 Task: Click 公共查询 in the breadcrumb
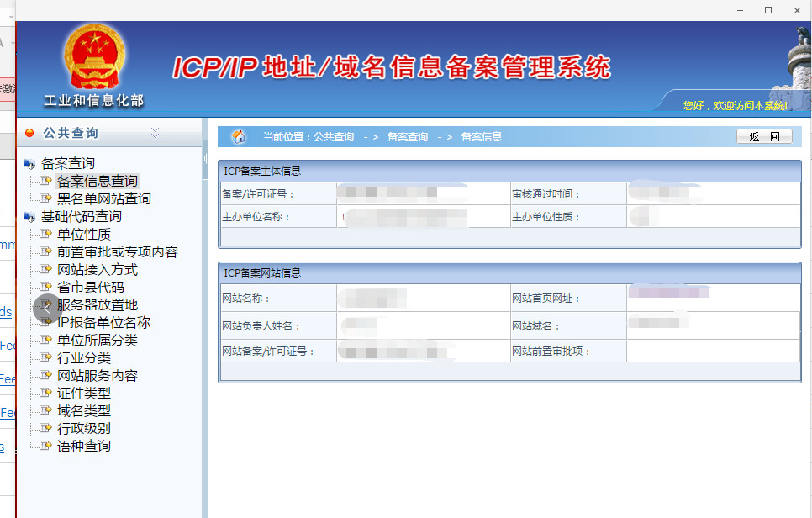[334, 137]
